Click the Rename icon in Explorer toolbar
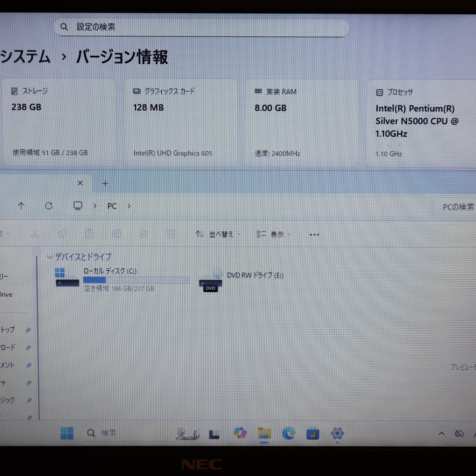Image resolution: width=476 pixels, height=476 pixels. click(117, 234)
